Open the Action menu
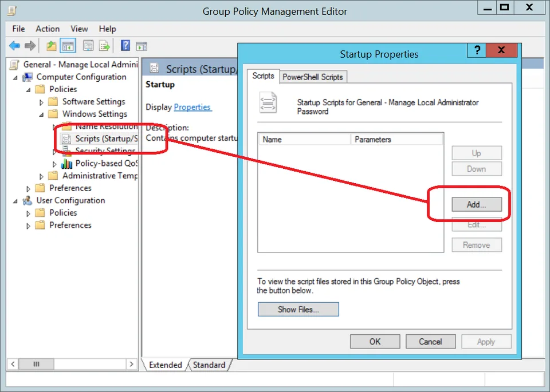 pyautogui.click(x=48, y=29)
